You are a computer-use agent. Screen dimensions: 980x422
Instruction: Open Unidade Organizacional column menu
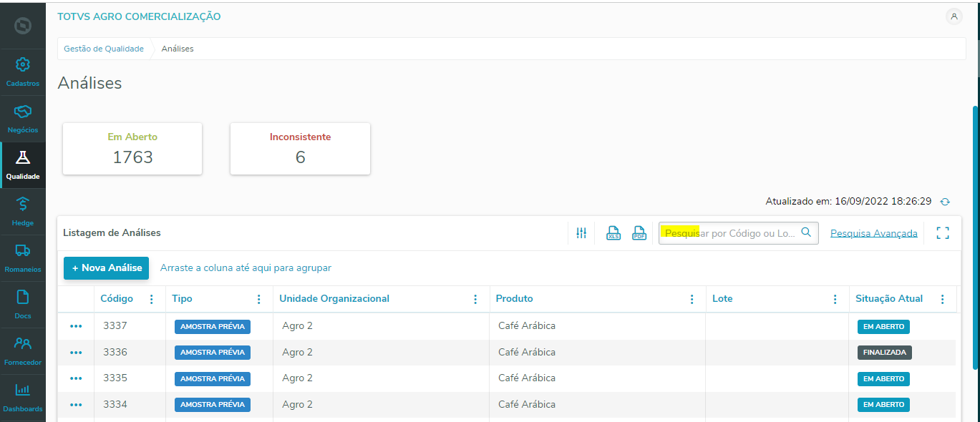pos(475,299)
